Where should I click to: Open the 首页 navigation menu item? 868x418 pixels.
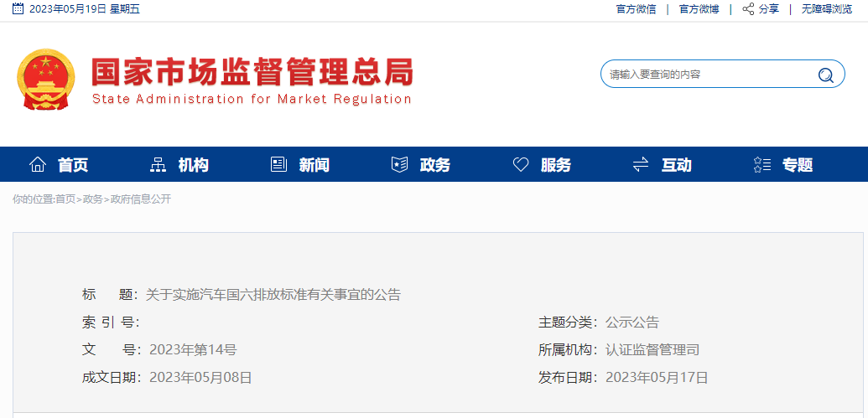point(73,165)
